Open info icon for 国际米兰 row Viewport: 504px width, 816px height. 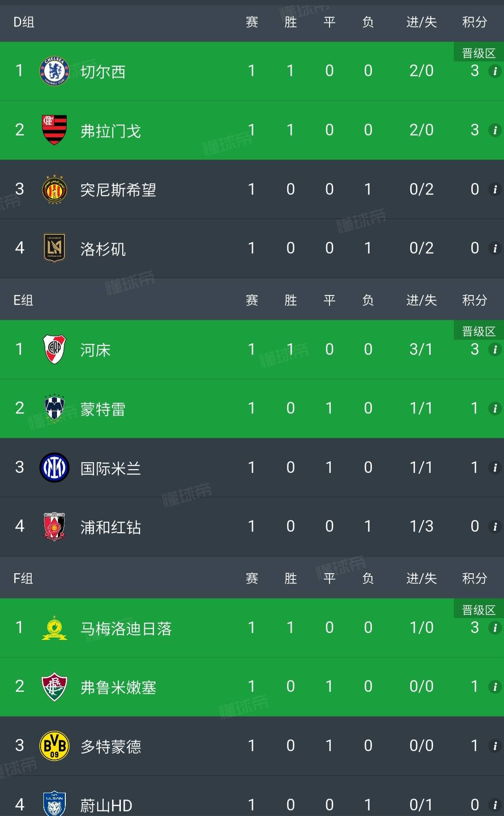coord(495,467)
